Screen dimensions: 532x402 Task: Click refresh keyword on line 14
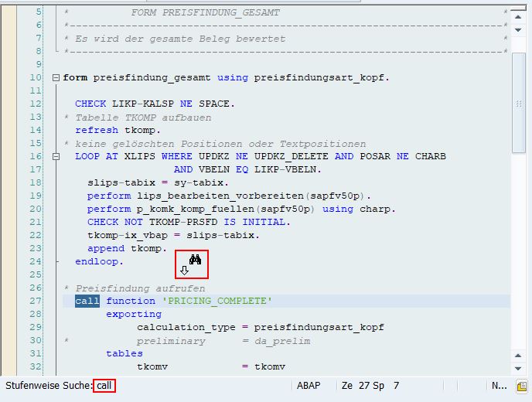[x=97, y=130]
